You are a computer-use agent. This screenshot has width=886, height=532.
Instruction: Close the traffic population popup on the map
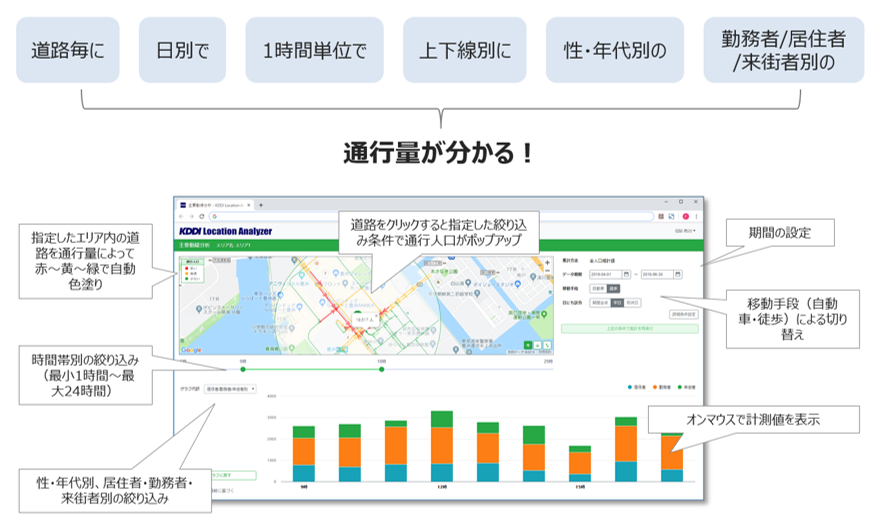coord(377,316)
